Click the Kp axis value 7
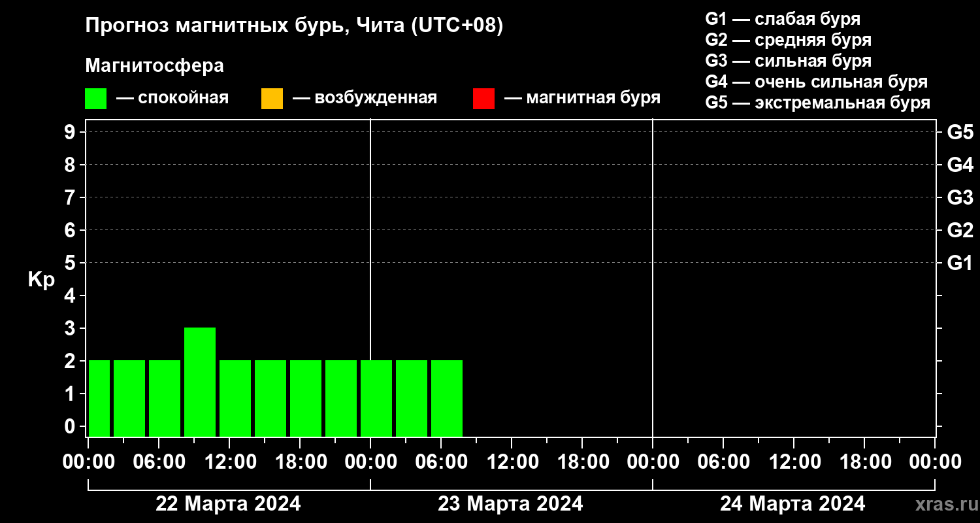The height and width of the screenshot is (523, 980). [x=71, y=197]
